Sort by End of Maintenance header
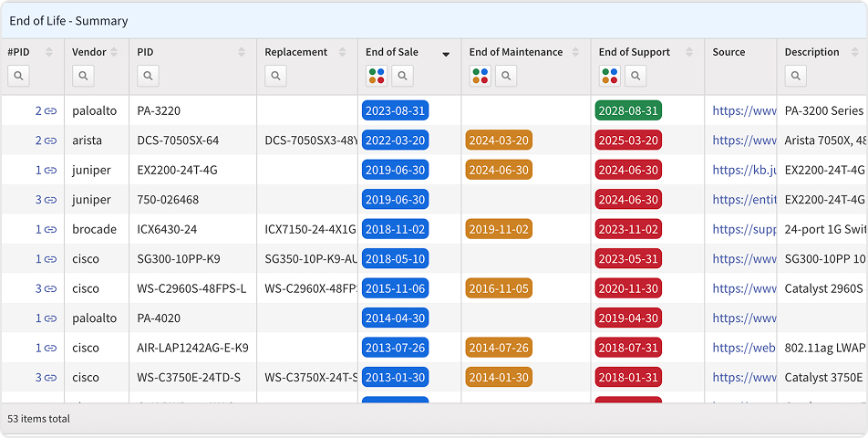The image size is (868, 438). 515,52
